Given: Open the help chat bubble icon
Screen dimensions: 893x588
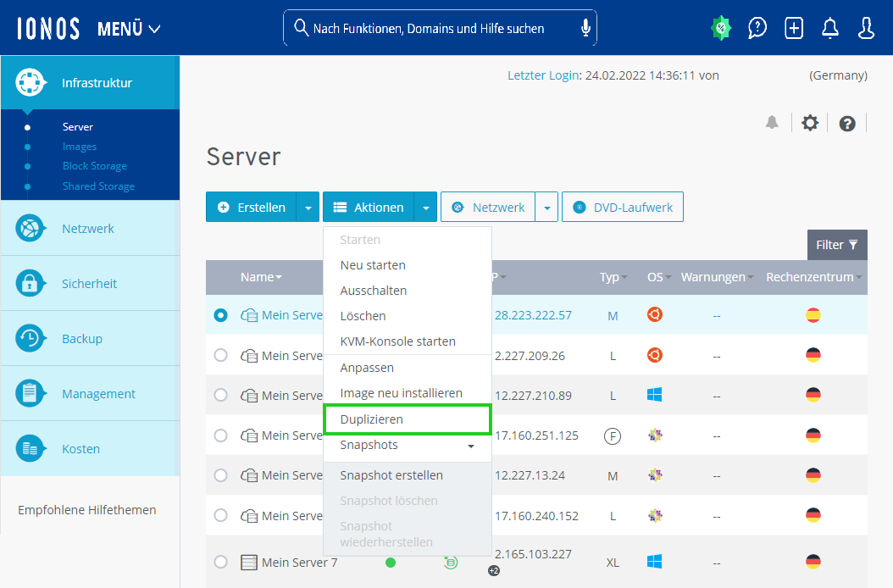Looking at the screenshot, I should 757,28.
